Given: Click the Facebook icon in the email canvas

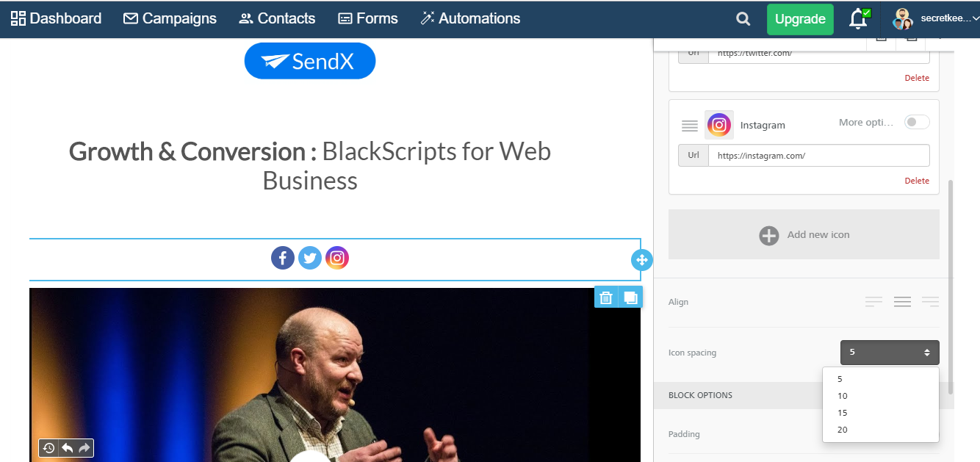Looking at the screenshot, I should coord(283,258).
